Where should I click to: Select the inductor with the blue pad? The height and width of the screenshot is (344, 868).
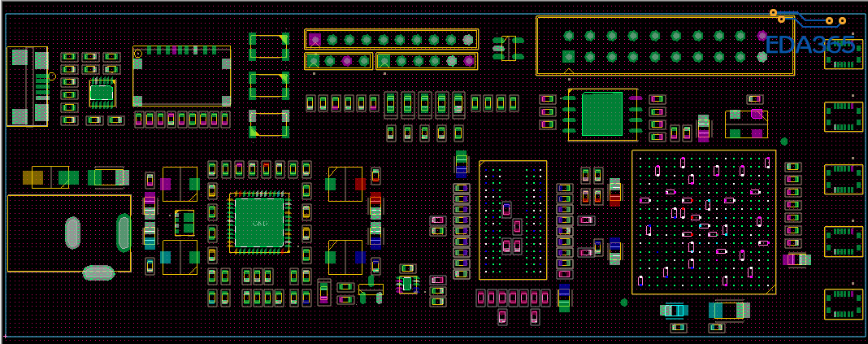(346, 257)
